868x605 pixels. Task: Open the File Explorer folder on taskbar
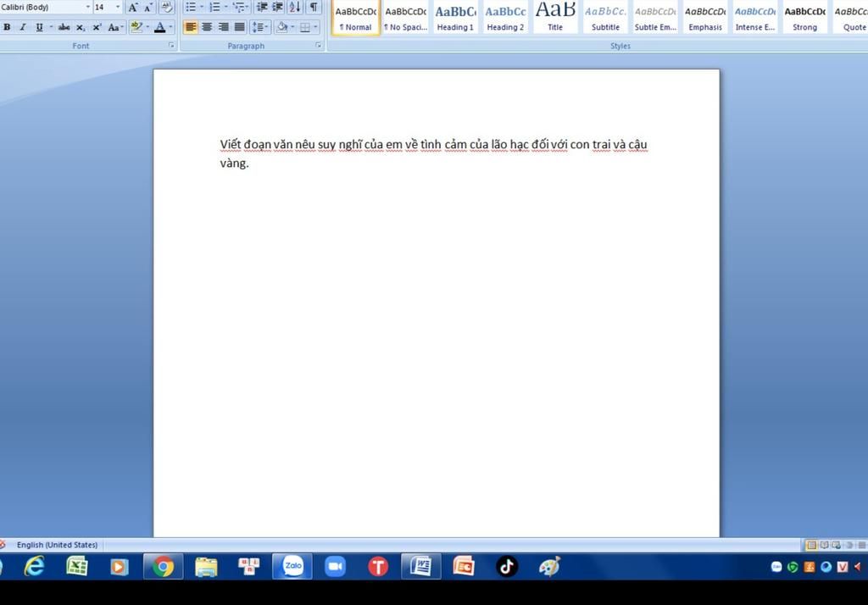206,566
